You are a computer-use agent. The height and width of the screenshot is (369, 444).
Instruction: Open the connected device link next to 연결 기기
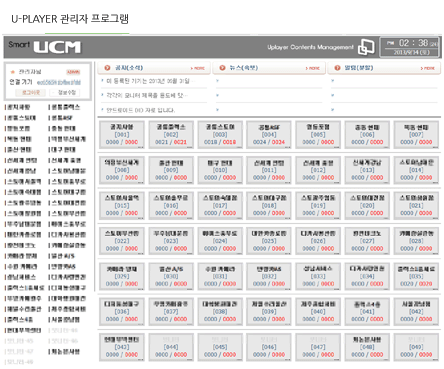[59, 82]
